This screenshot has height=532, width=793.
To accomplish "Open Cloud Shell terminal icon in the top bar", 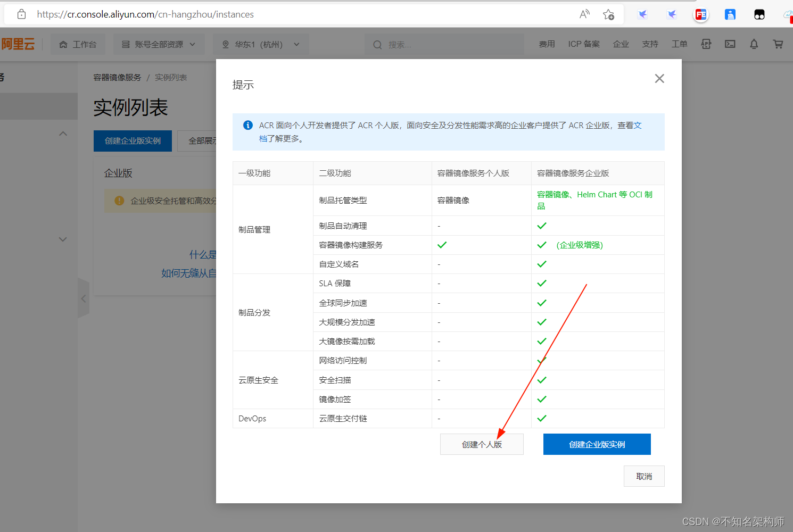I will [730, 44].
